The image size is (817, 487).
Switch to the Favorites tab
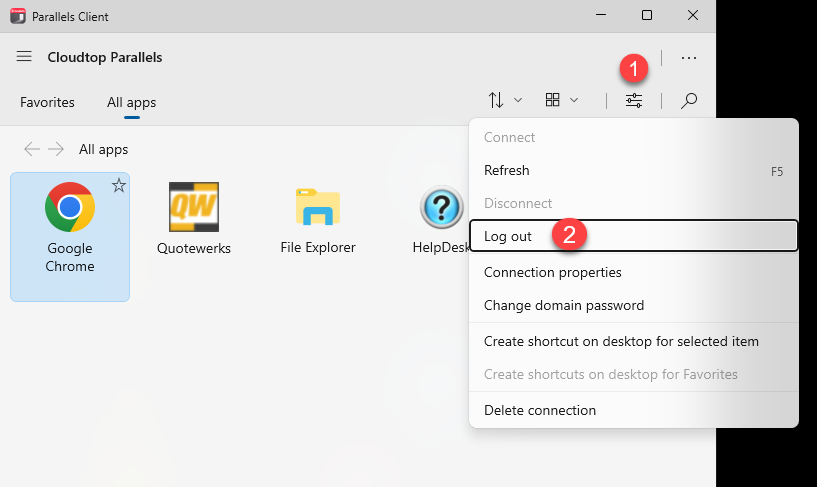point(47,102)
